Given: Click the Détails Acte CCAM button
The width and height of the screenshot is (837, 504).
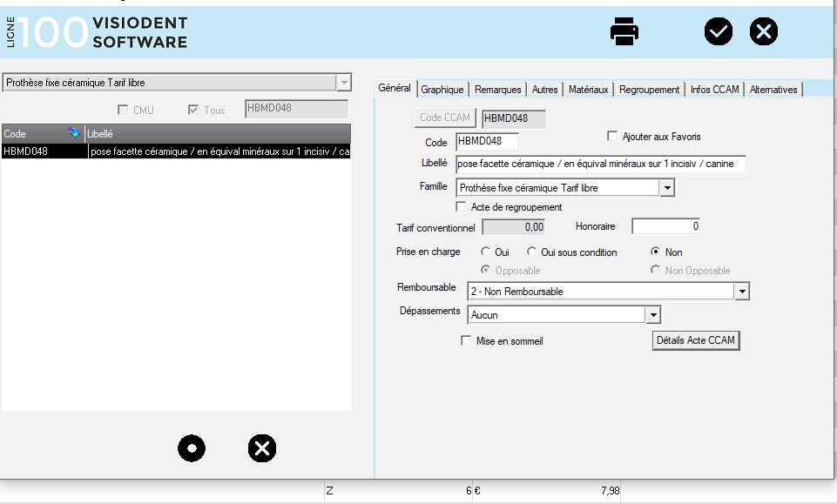Looking at the screenshot, I should (x=696, y=340).
